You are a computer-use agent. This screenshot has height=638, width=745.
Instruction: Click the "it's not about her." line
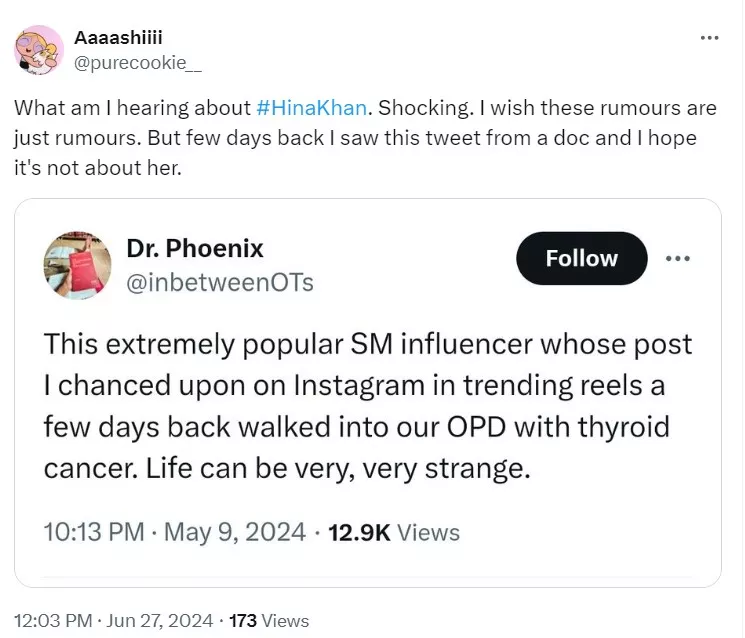click(97, 168)
